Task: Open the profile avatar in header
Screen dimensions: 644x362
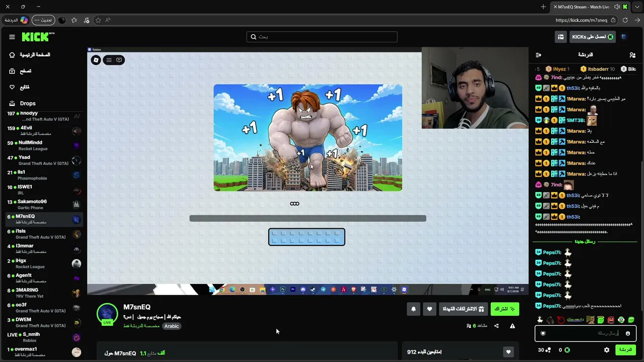Action: pos(624,37)
